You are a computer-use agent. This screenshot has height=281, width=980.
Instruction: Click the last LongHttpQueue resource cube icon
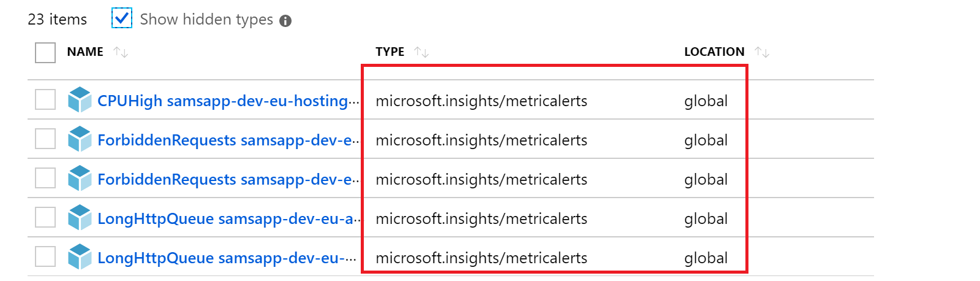pyautogui.click(x=80, y=257)
